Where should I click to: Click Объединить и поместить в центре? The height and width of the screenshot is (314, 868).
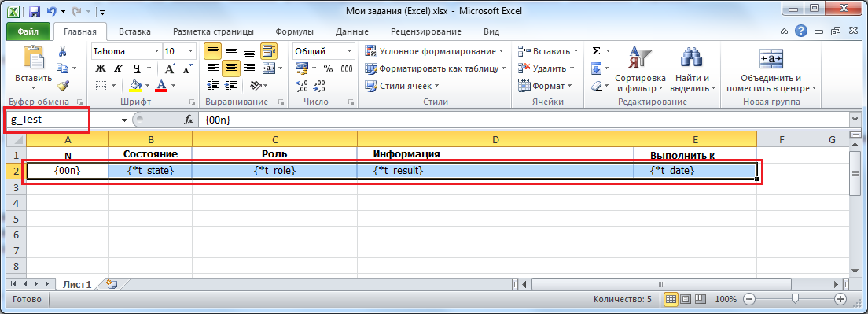pos(771,68)
